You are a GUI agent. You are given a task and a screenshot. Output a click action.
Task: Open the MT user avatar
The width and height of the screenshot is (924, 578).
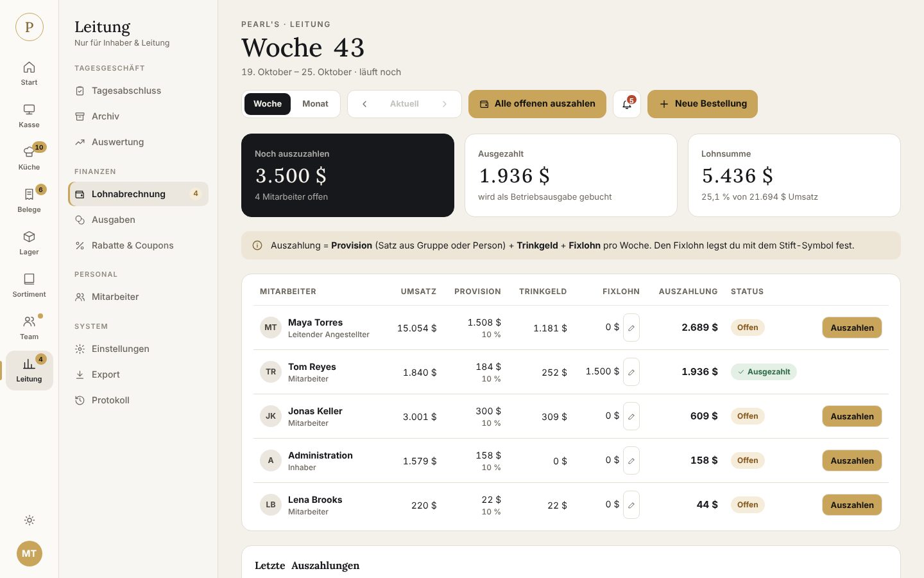30,554
